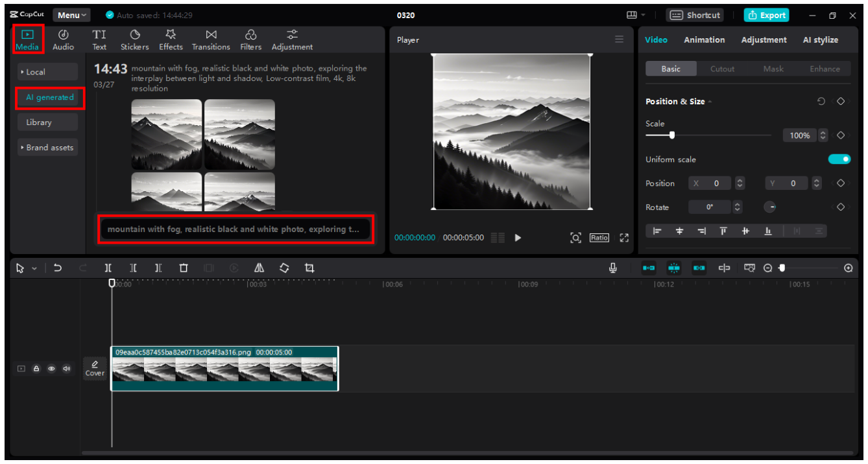Expand the Local media section

47,72
